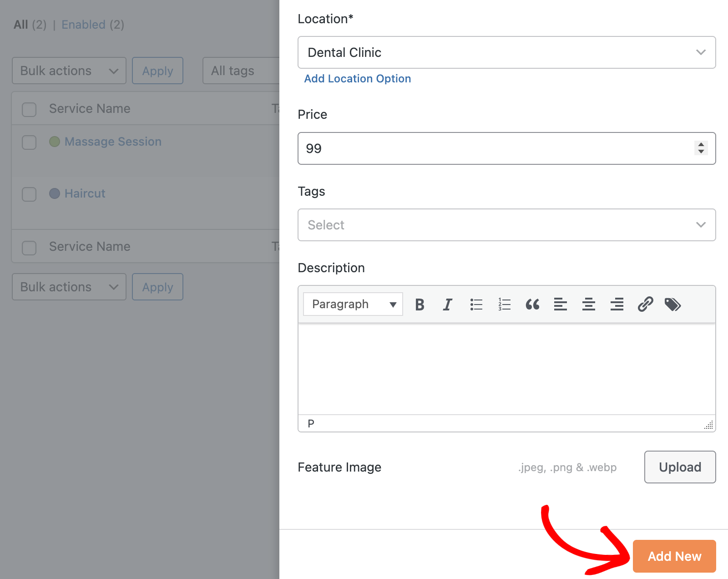Click the tag icon in the editor toolbar
This screenshot has width=728, height=579.
[673, 304]
